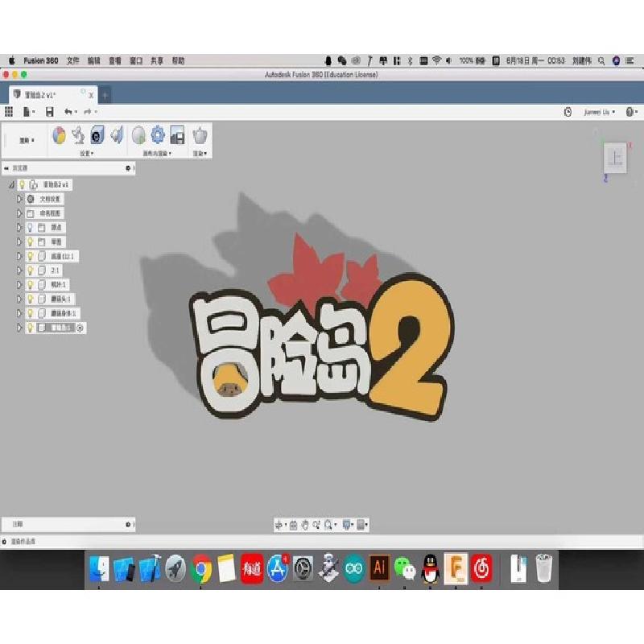Open the 画布内渲染 dropdown
Image resolution: width=644 pixels, height=644 pixels.
[x=157, y=154]
